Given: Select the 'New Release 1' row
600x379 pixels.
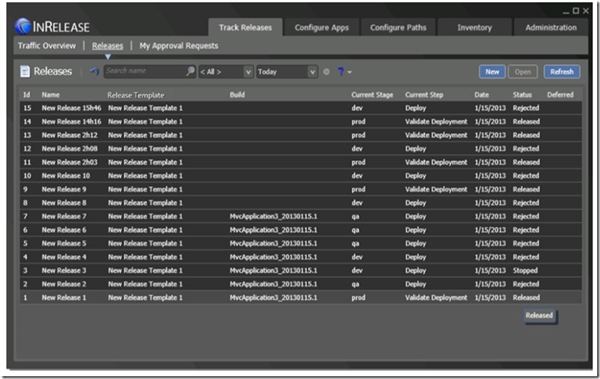Looking at the screenshot, I should tap(301, 297).
